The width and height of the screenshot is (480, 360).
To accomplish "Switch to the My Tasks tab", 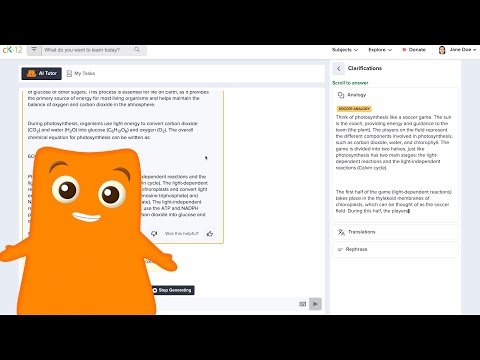I will pyautogui.click(x=81, y=74).
